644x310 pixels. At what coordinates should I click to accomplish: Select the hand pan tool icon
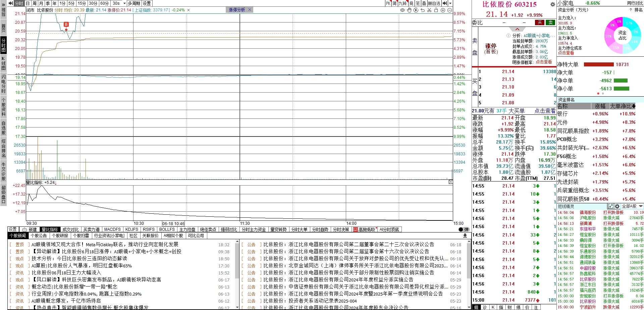tap(409, 10)
